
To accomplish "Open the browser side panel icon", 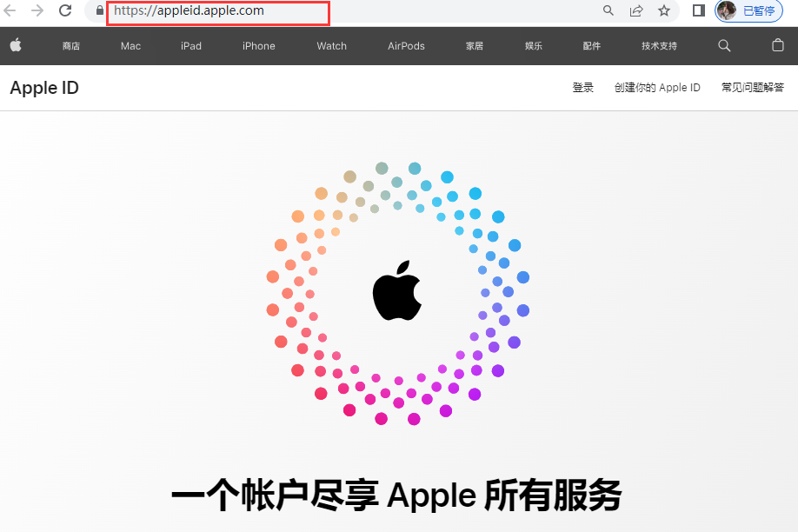I will click(x=699, y=10).
